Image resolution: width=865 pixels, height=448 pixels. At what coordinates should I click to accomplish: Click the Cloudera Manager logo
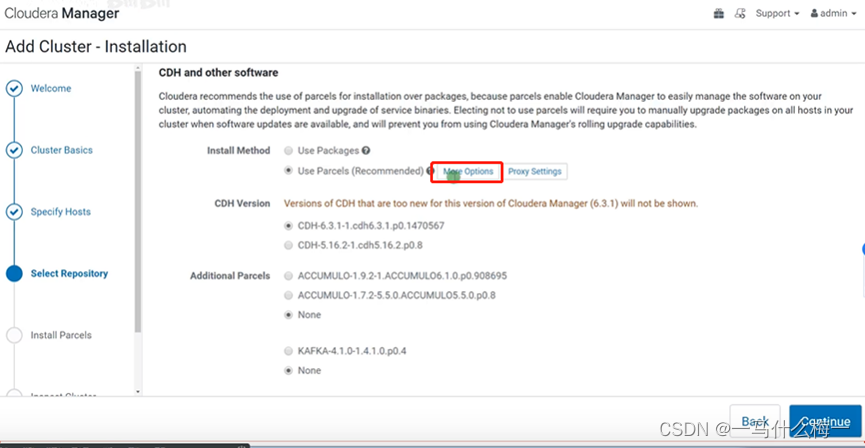point(62,13)
